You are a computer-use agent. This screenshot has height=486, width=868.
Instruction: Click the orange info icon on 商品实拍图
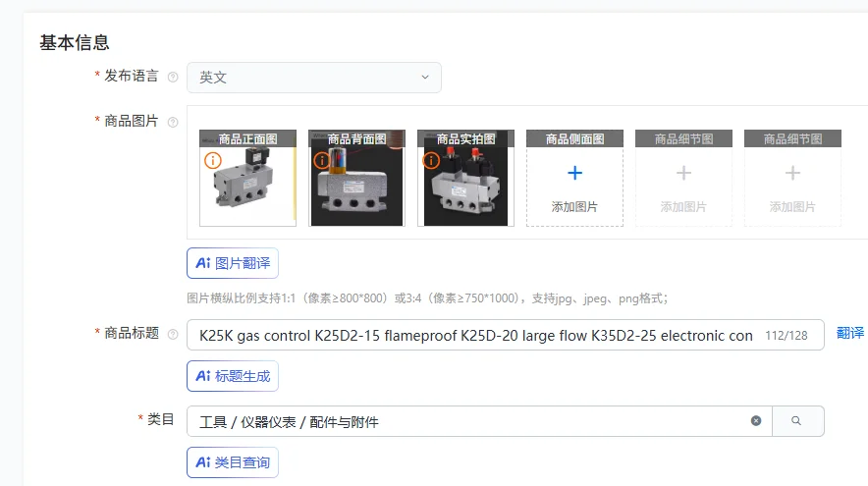[x=431, y=160]
